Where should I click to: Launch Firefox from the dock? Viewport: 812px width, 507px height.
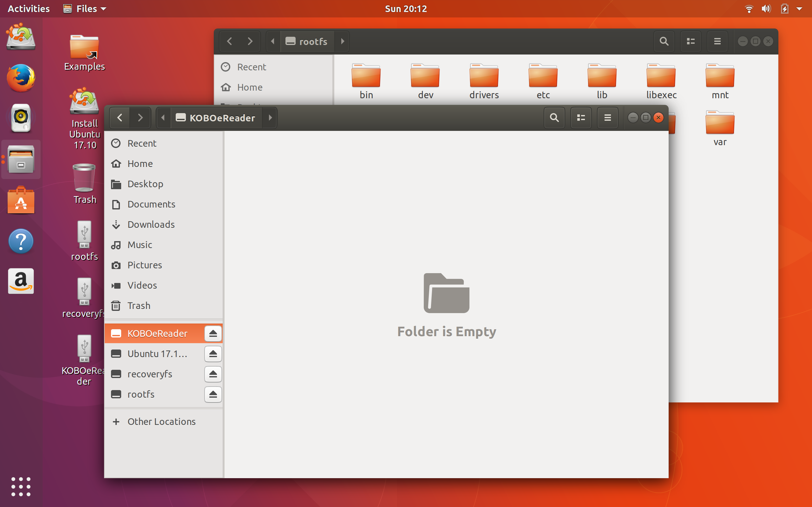point(21,78)
